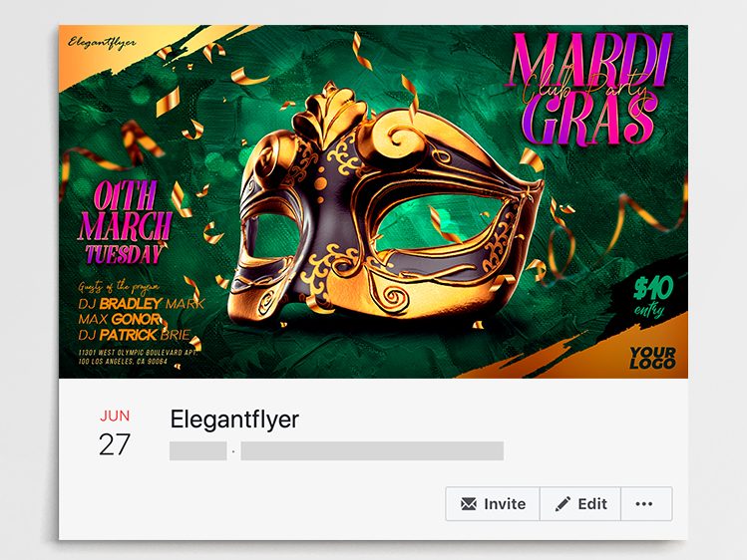Click Max Gonor guest name

pyautogui.click(x=119, y=319)
